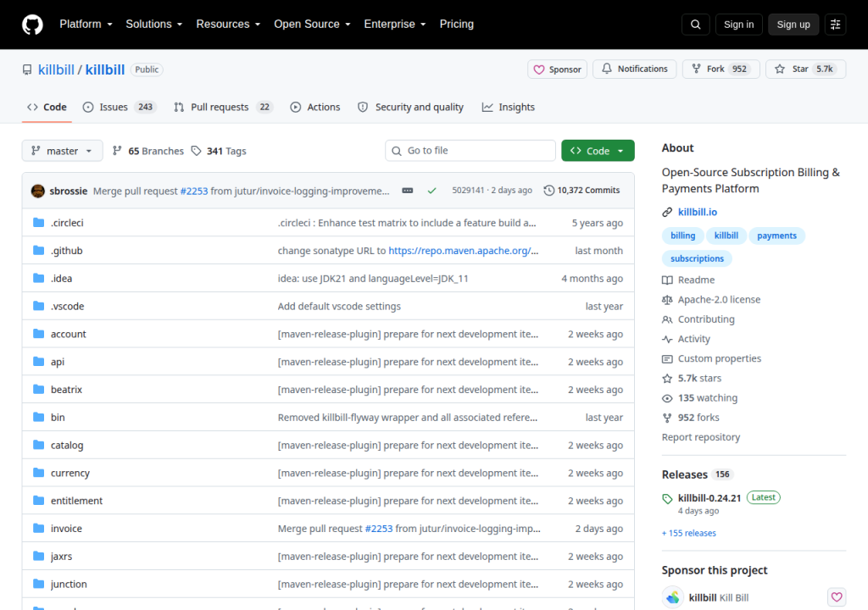Viewport: 868px width, 610px height.
Task: Click the account folder icon
Action: tap(39, 334)
